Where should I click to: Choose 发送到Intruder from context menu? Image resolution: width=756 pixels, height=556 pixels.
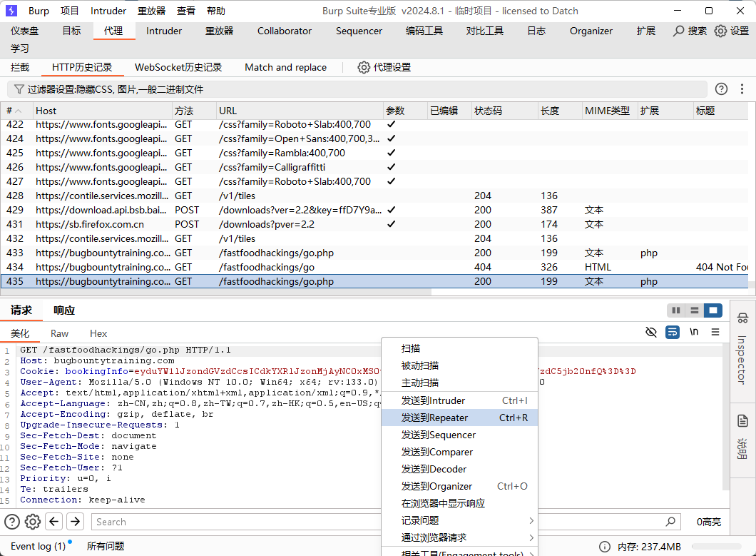pos(460,400)
